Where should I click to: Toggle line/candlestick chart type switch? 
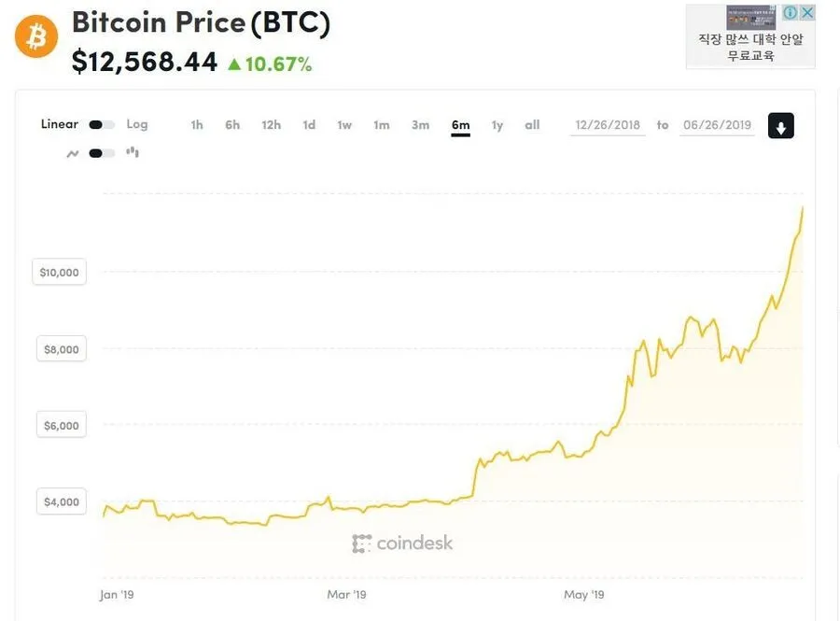point(101,153)
